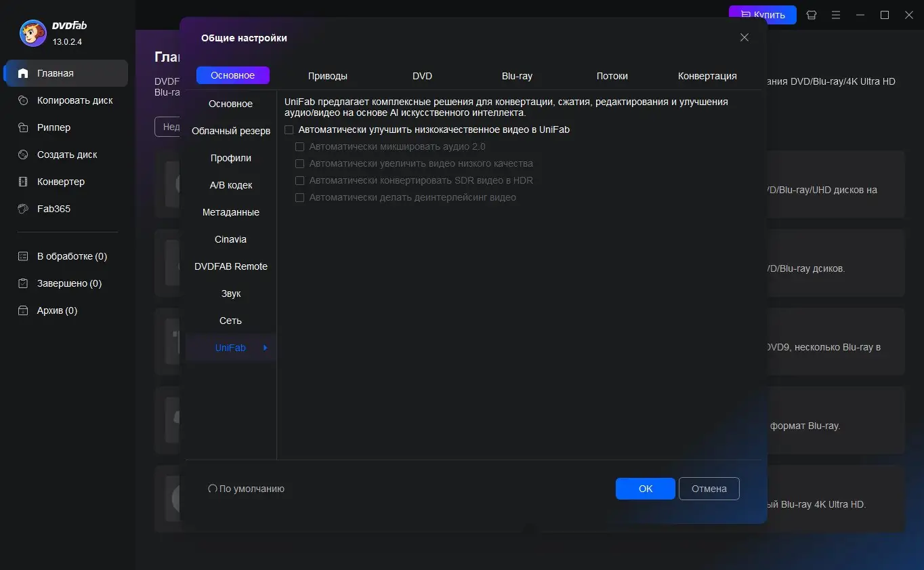This screenshot has height=570, width=924.
Task: Open the Метаданные section
Action: tap(231, 212)
